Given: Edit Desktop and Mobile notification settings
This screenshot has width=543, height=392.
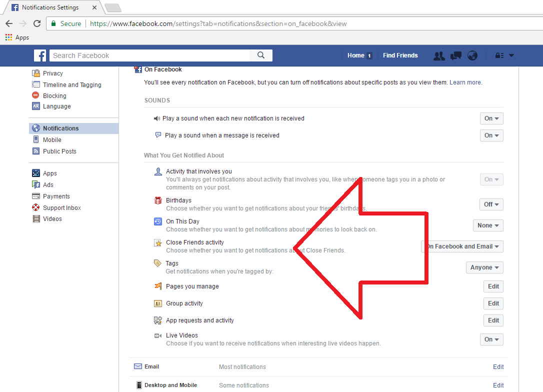Looking at the screenshot, I should point(498,385).
